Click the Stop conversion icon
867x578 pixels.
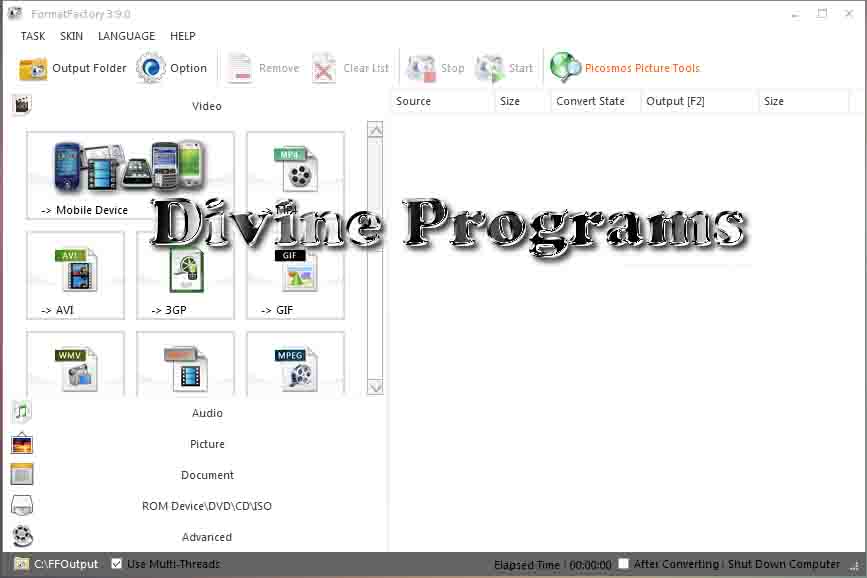click(421, 69)
